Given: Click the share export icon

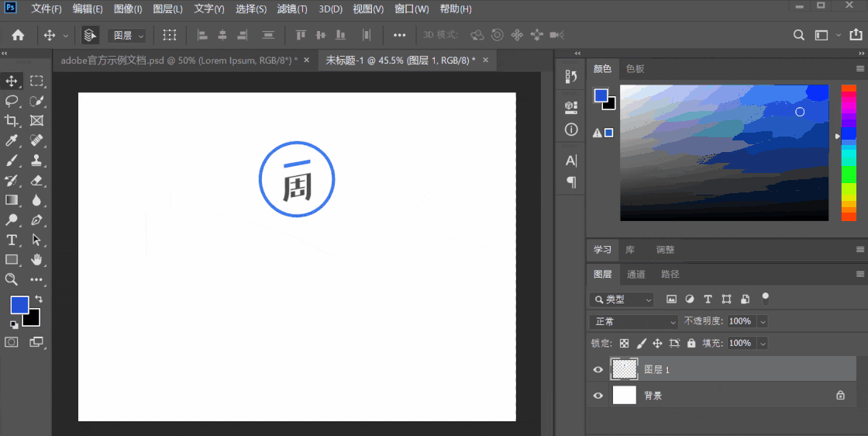Looking at the screenshot, I should point(856,34).
